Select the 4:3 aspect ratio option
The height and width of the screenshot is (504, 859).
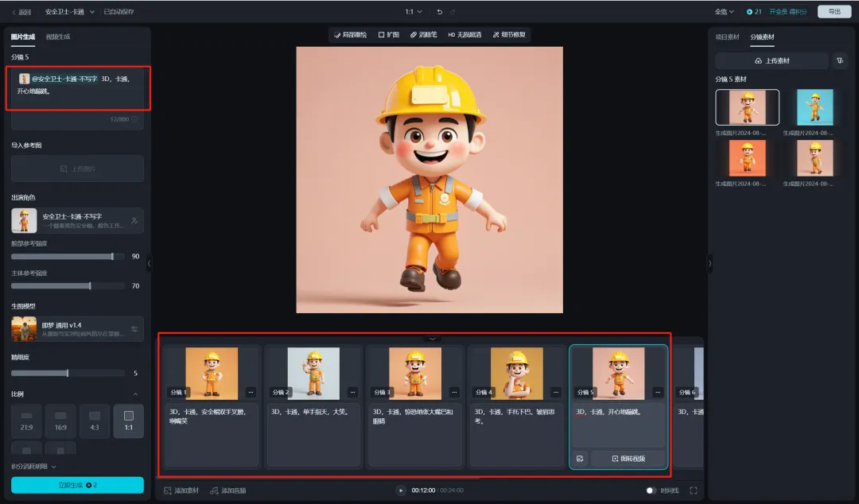tap(95, 420)
